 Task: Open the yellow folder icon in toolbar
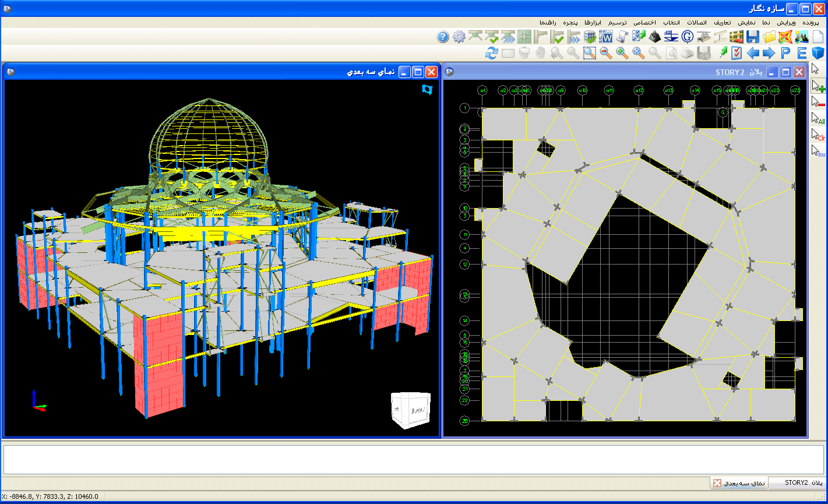tap(769, 37)
